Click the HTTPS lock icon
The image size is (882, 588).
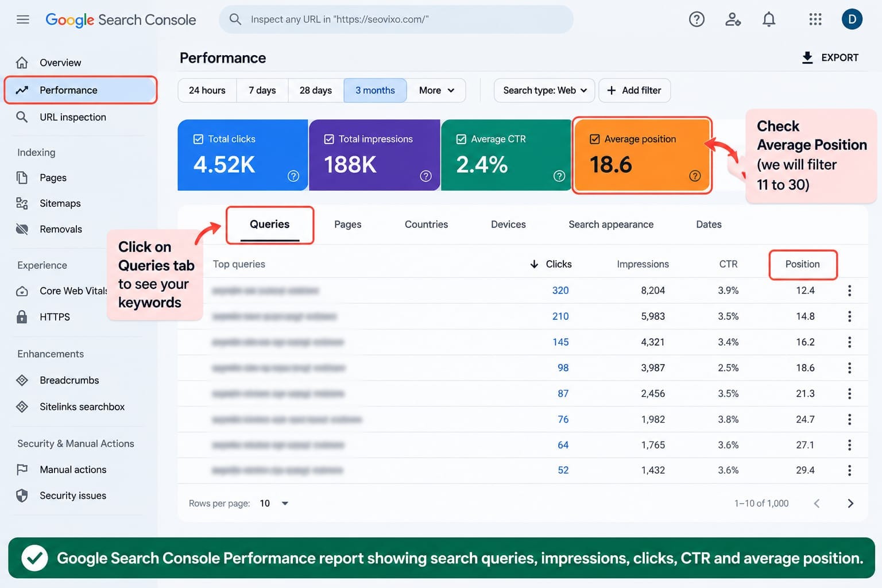[x=22, y=317]
